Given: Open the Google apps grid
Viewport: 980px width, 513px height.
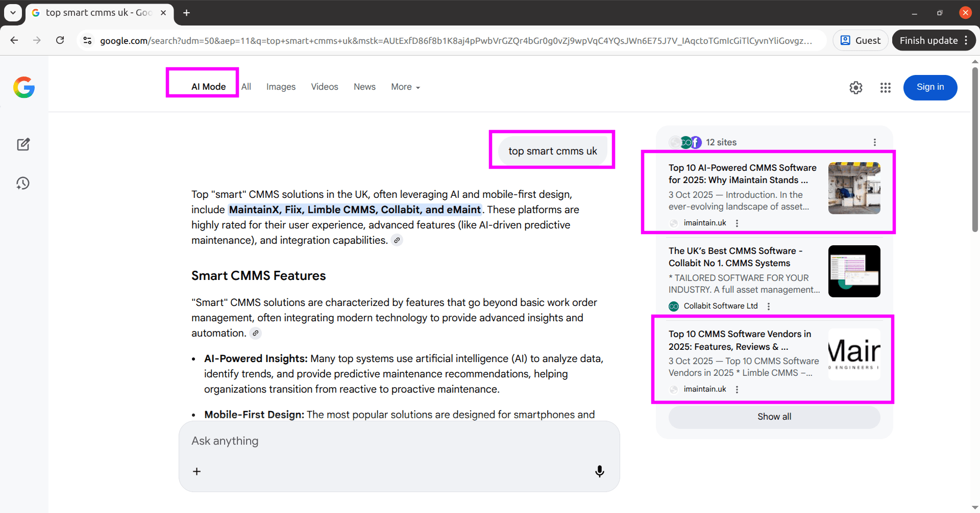Looking at the screenshot, I should click(x=885, y=87).
